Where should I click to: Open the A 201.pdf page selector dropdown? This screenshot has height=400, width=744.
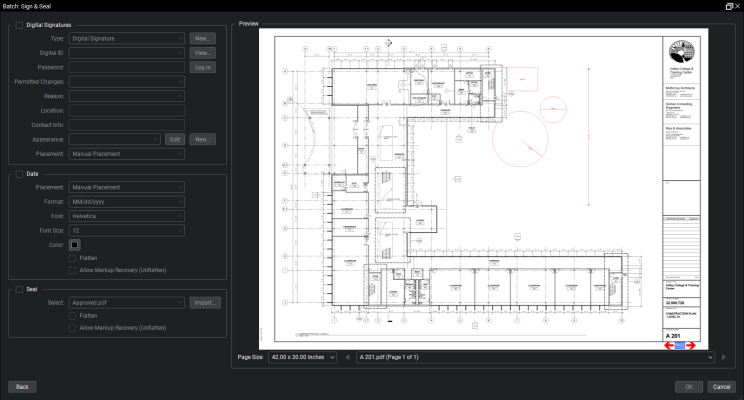(x=535, y=357)
